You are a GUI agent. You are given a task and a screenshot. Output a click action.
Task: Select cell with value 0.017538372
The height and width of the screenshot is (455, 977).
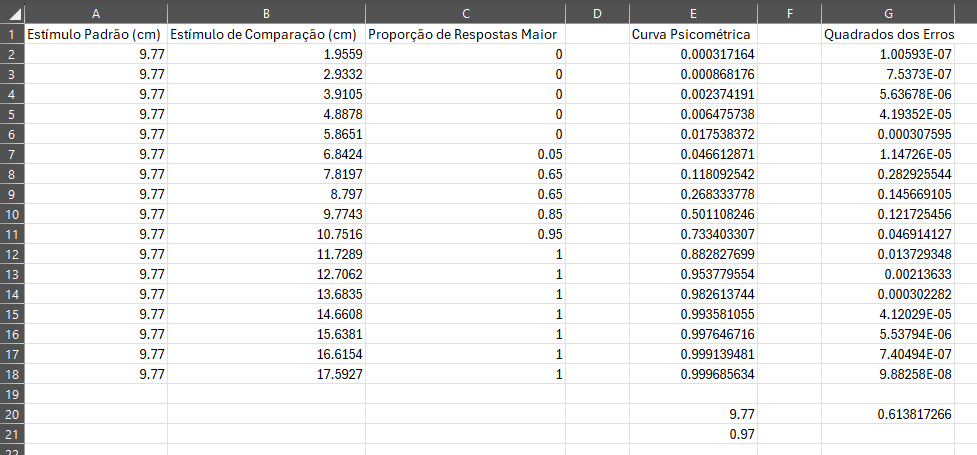(x=693, y=134)
